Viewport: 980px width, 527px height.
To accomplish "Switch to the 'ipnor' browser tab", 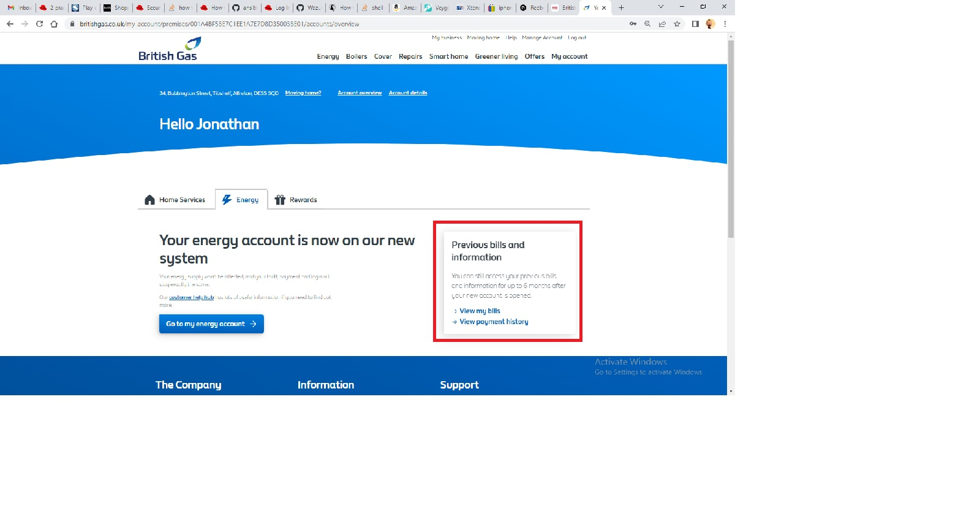I will point(500,8).
